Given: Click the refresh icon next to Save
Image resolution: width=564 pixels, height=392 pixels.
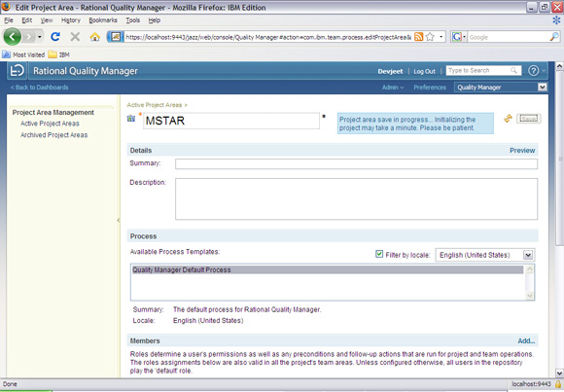Looking at the screenshot, I should pos(508,118).
